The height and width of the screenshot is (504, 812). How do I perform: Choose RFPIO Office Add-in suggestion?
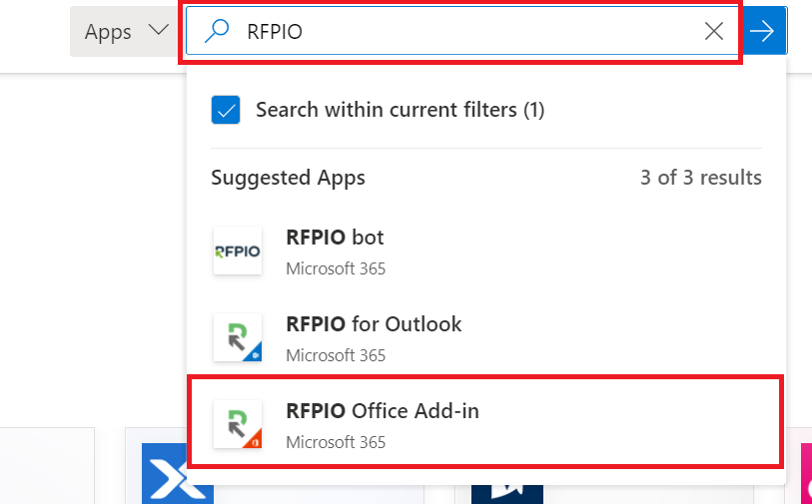(x=486, y=422)
